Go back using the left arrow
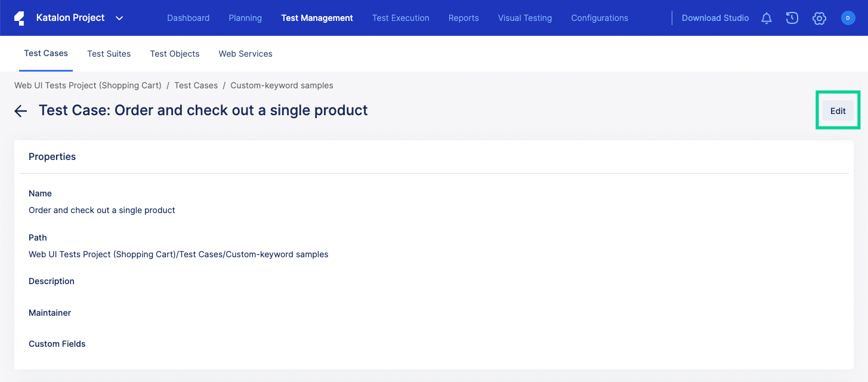 (21, 111)
